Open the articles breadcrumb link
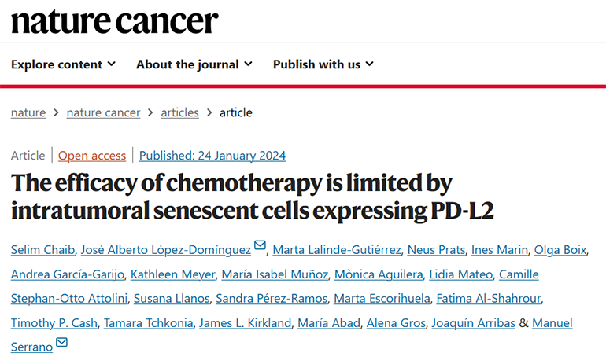Screen dimensions: 606x364 pyautogui.click(x=179, y=112)
